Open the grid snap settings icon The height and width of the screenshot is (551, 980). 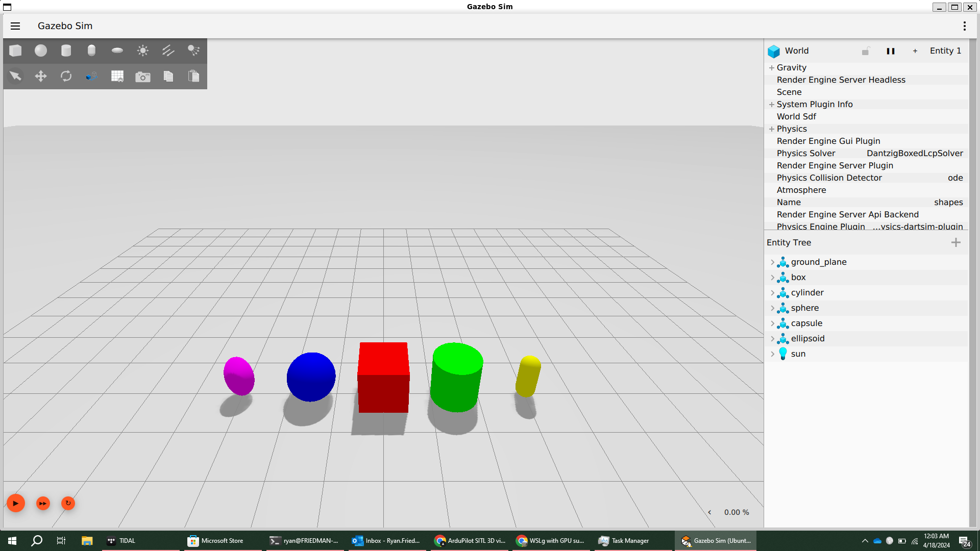point(117,77)
